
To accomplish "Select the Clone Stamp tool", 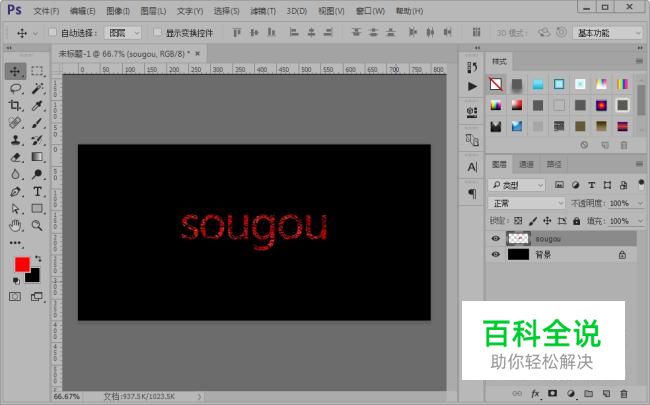I will pos(15,140).
